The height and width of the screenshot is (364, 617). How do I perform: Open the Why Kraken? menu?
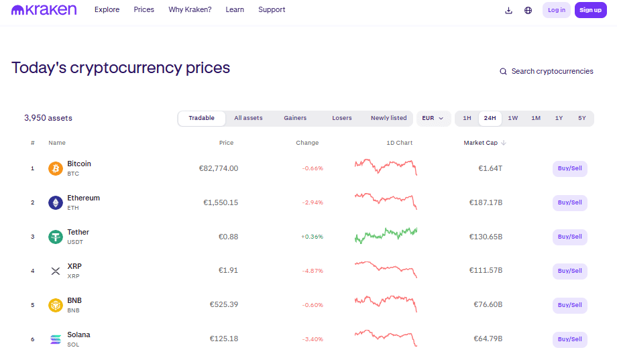pyautogui.click(x=190, y=9)
